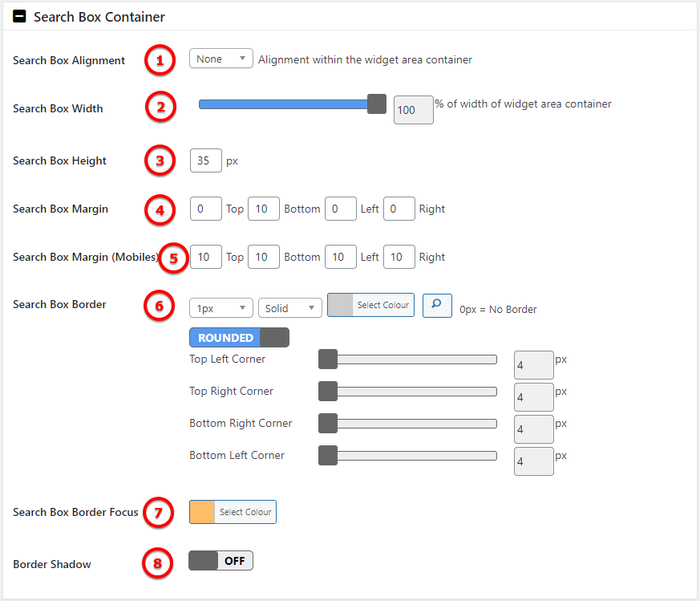Click the red numbered marker 6
This screenshot has height=601, width=700.
coord(160,306)
